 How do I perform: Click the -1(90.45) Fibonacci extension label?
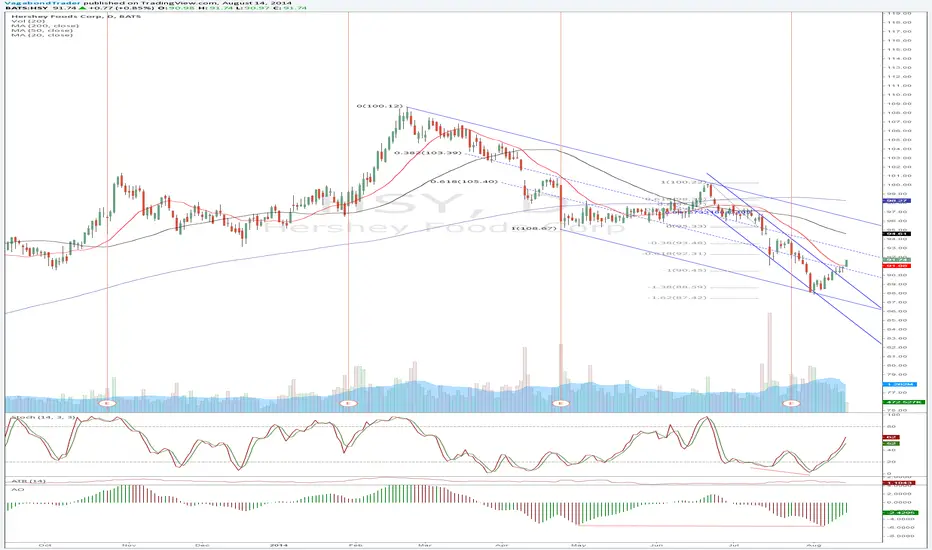click(x=685, y=270)
